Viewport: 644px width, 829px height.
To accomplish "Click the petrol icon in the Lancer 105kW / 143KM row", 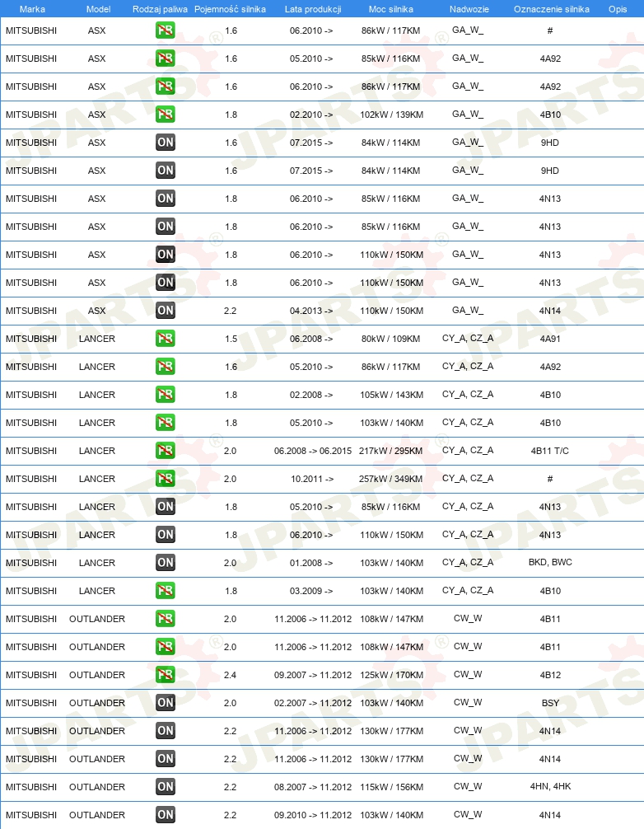I will (166, 395).
